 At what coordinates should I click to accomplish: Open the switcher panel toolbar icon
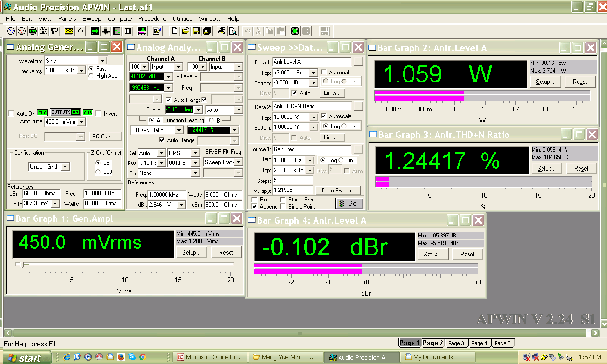(x=80, y=31)
